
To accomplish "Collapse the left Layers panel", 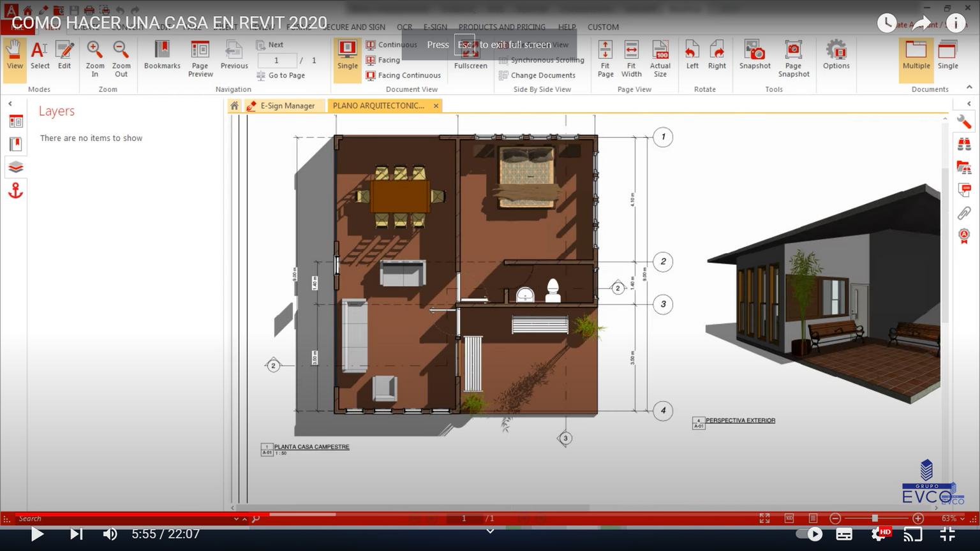I will (x=10, y=103).
